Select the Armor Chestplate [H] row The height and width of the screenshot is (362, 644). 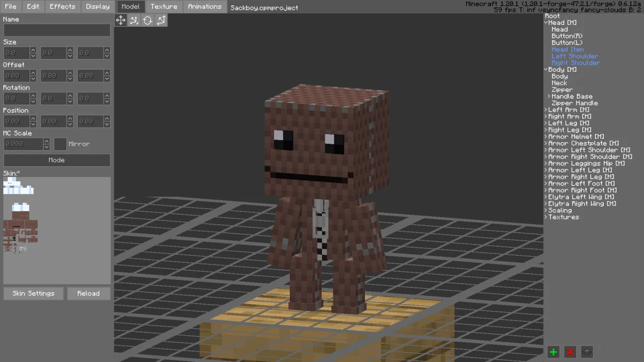(x=583, y=143)
